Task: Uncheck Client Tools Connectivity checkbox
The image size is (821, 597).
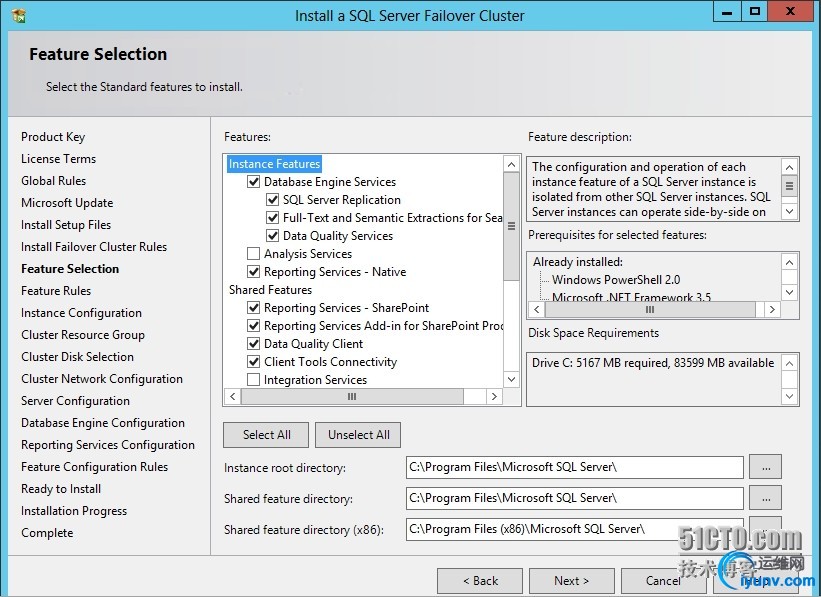Action: [253, 361]
